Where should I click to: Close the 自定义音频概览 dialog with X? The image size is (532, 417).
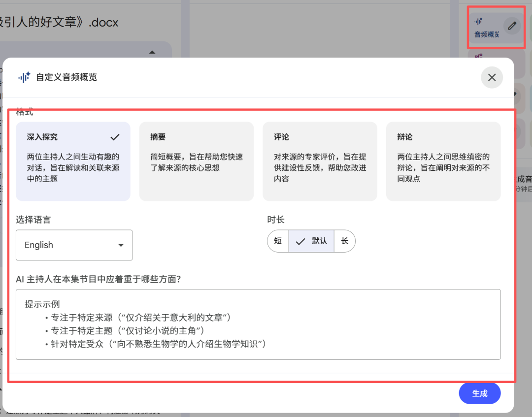pyautogui.click(x=491, y=77)
